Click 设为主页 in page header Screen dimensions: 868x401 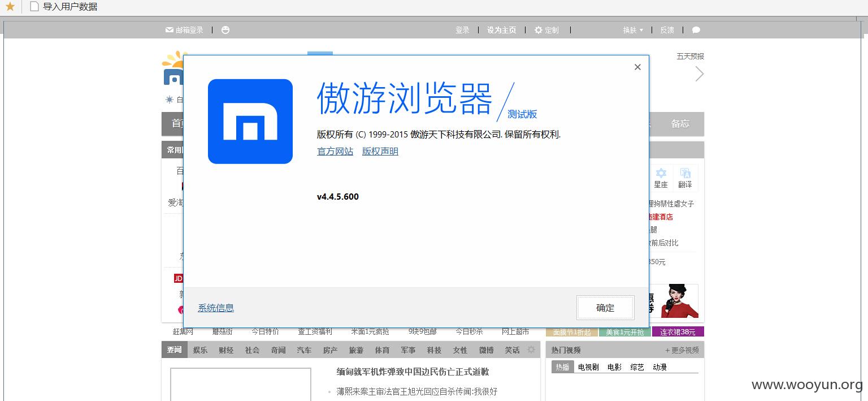(x=501, y=30)
